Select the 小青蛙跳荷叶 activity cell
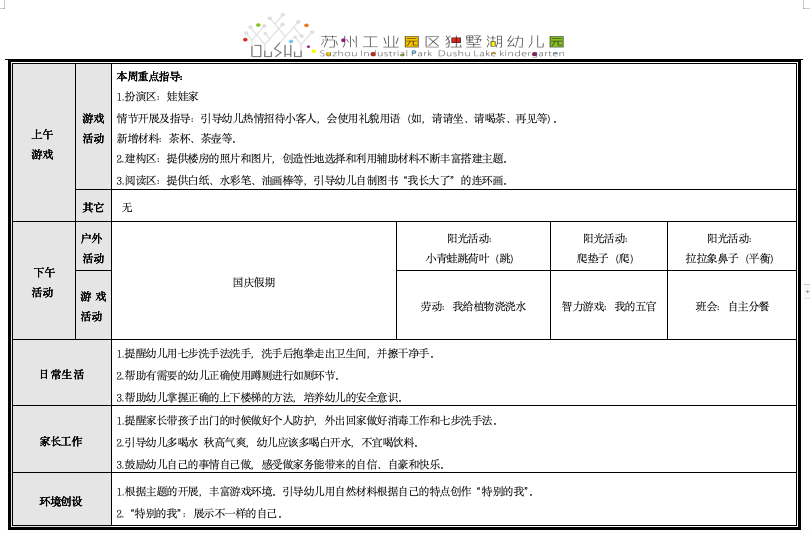The image size is (810, 533). [x=473, y=248]
